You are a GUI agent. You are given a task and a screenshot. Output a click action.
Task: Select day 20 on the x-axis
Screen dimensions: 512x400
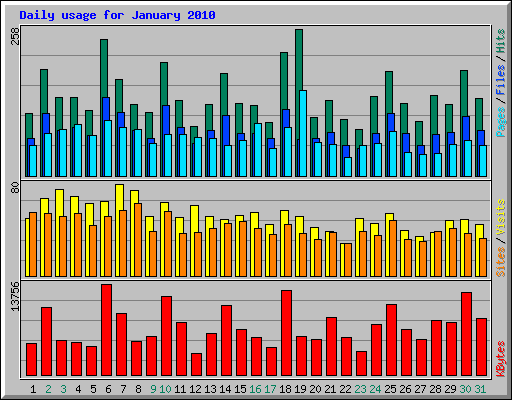pos(315,389)
